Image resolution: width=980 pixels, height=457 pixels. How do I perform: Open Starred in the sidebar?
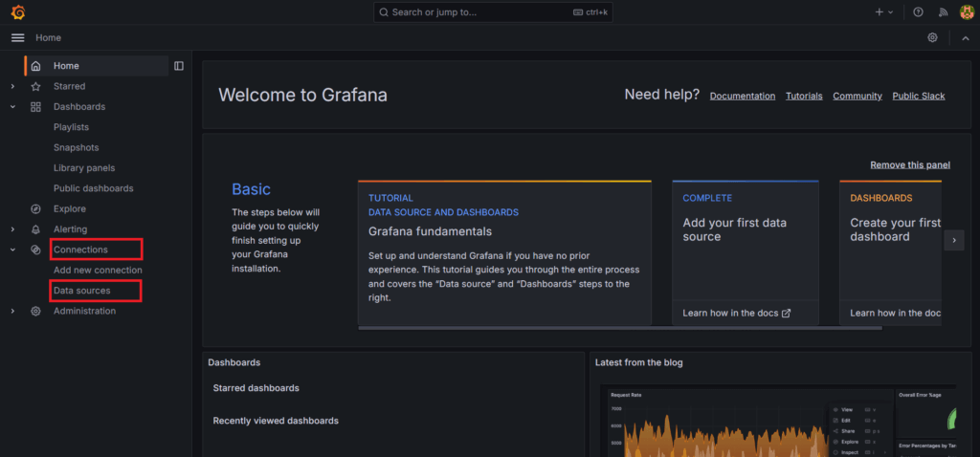(x=69, y=86)
